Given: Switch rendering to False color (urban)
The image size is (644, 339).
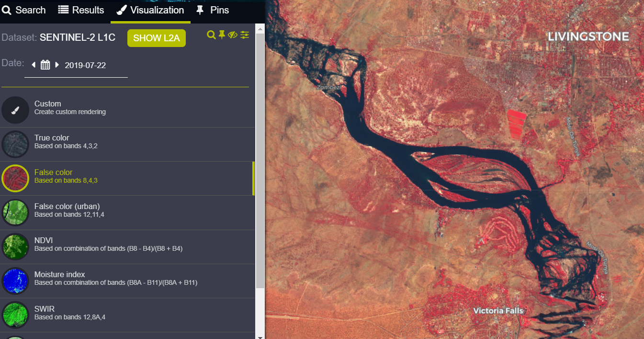Looking at the screenshot, I should tap(15, 212).
